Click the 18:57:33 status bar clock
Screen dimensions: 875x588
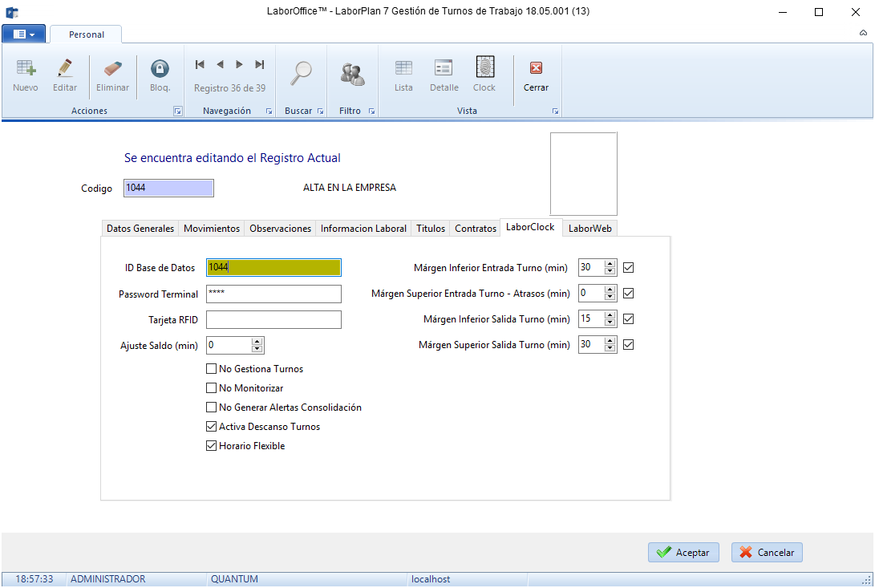(34, 579)
